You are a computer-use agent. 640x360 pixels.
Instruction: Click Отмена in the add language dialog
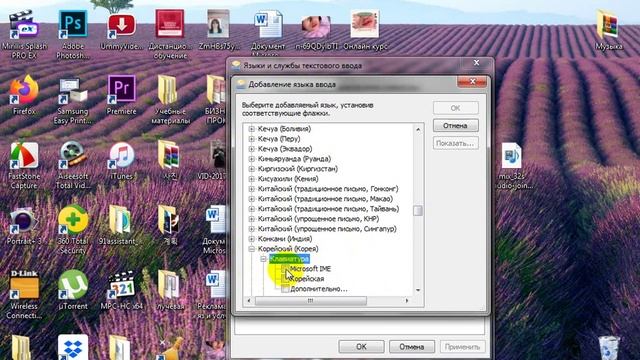456,126
